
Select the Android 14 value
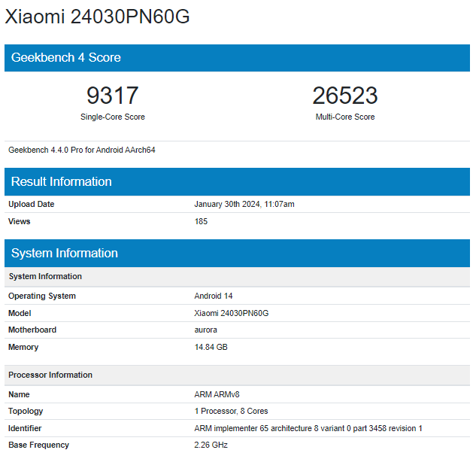pos(214,296)
